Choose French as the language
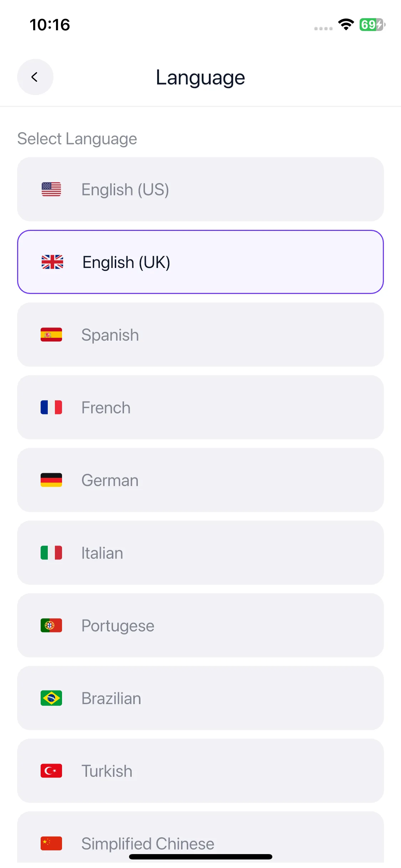This screenshot has height=868, width=401. pos(200,407)
